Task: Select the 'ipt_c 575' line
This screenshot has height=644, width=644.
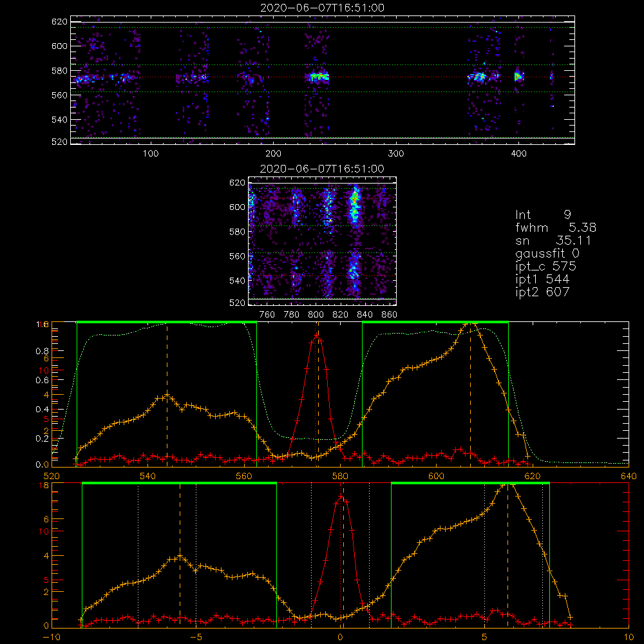Action: pyautogui.click(x=546, y=267)
